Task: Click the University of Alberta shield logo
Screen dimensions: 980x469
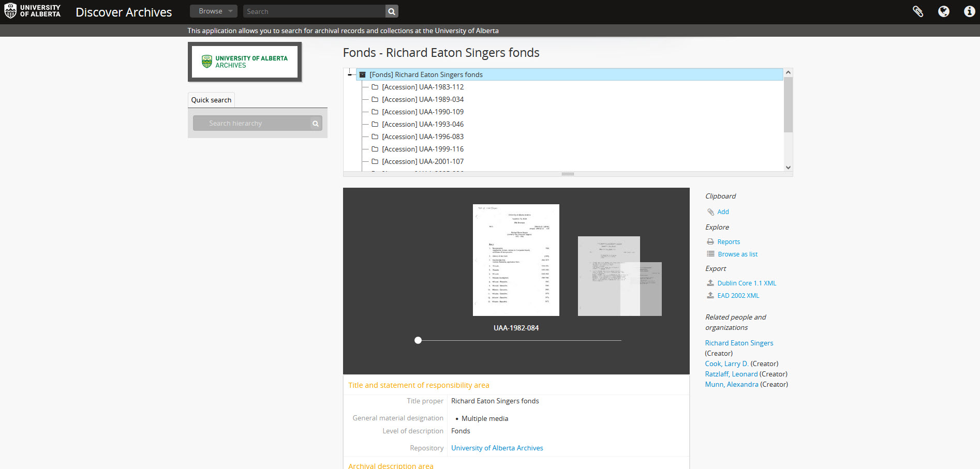Action: (10, 11)
